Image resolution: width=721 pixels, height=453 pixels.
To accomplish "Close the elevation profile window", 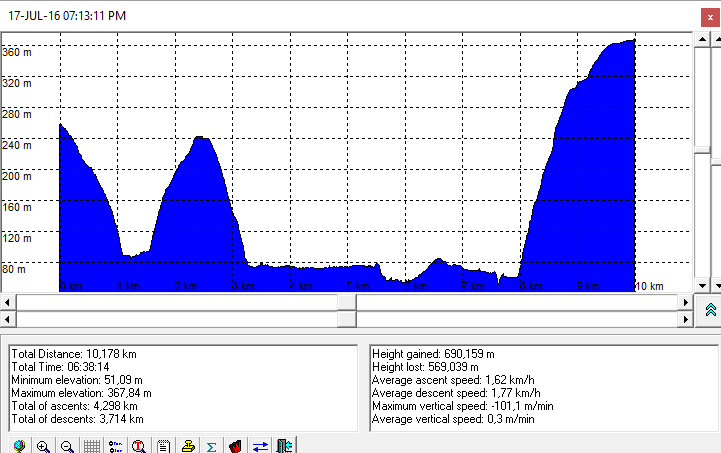I will tap(708, 17).
